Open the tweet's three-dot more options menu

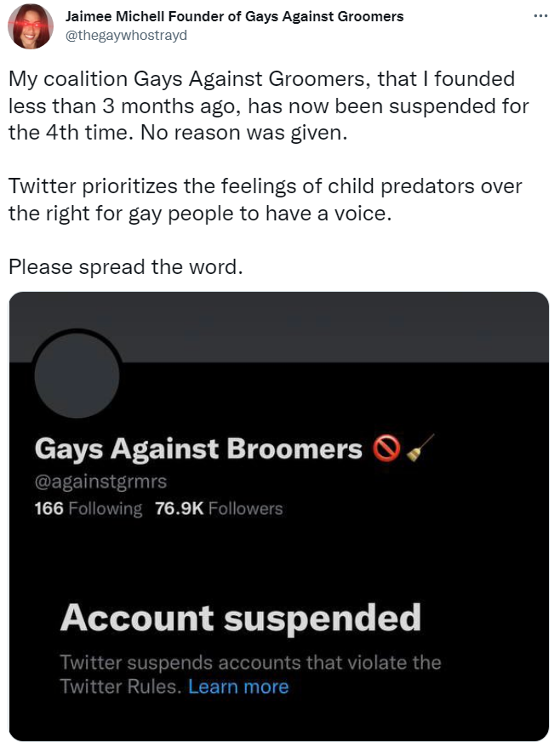538,17
